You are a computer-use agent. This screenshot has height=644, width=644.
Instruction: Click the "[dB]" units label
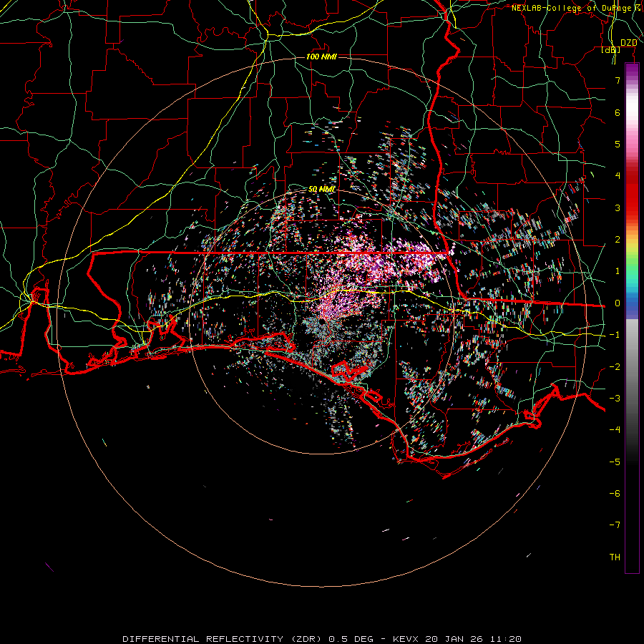pos(611,49)
